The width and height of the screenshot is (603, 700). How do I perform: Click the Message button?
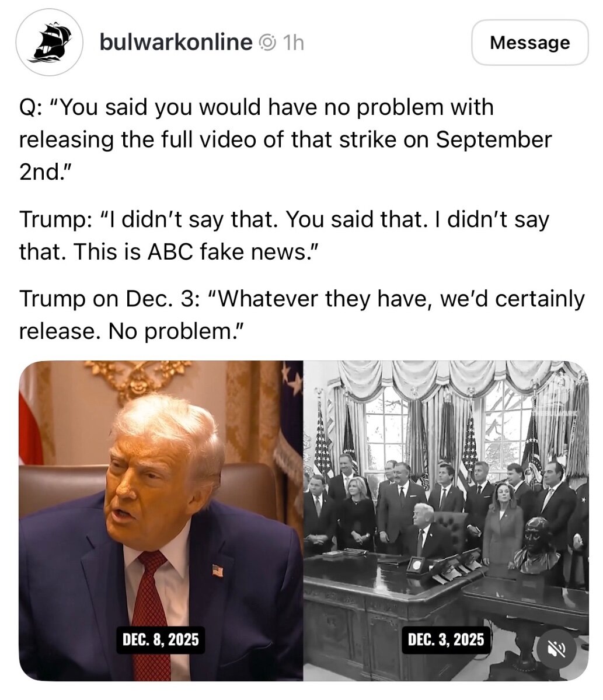pos(529,43)
